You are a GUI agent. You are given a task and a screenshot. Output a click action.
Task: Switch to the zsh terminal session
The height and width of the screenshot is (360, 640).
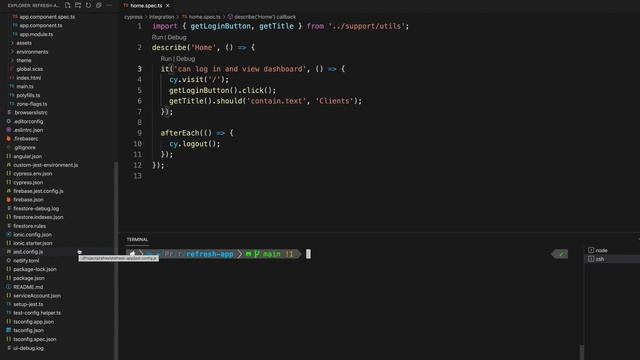point(600,259)
